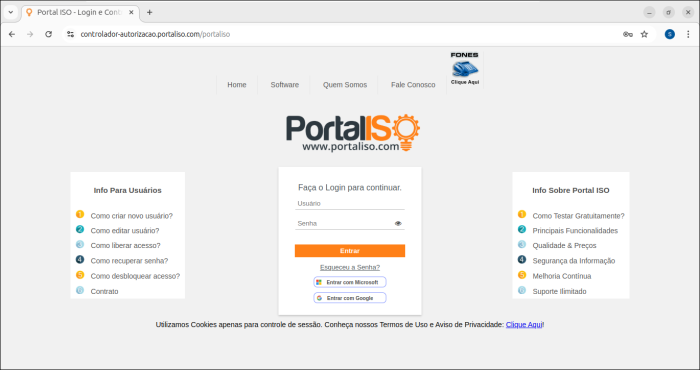
Task: Click the Entrar login button
Action: tap(350, 251)
